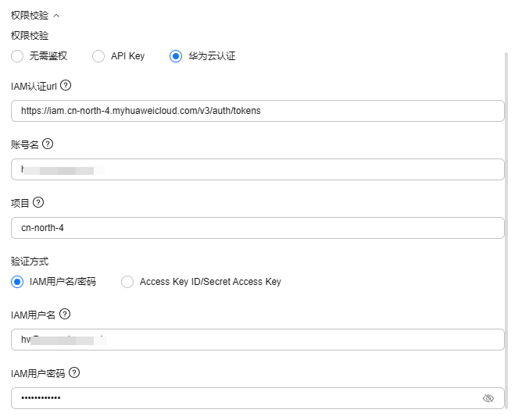Click the help icon beside 账号名
The image size is (522, 420).
pyautogui.click(x=48, y=144)
